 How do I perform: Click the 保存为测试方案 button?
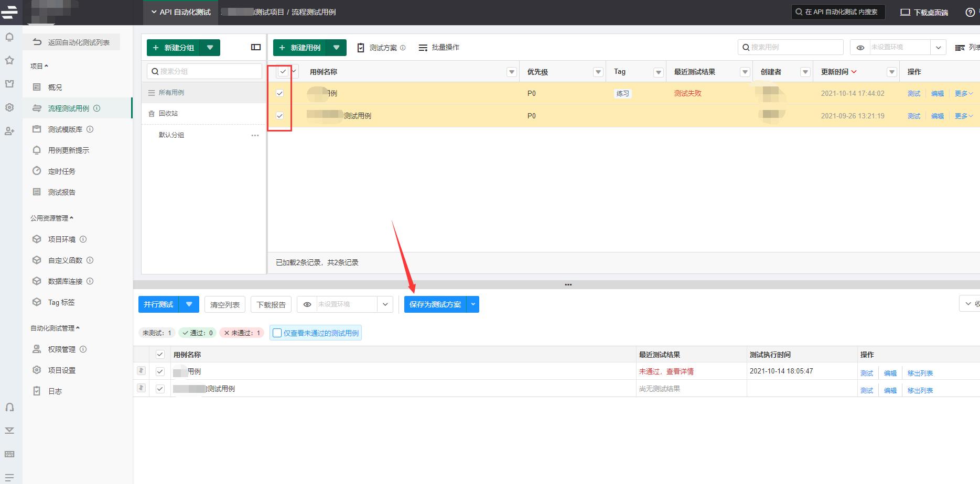pos(435,304)
